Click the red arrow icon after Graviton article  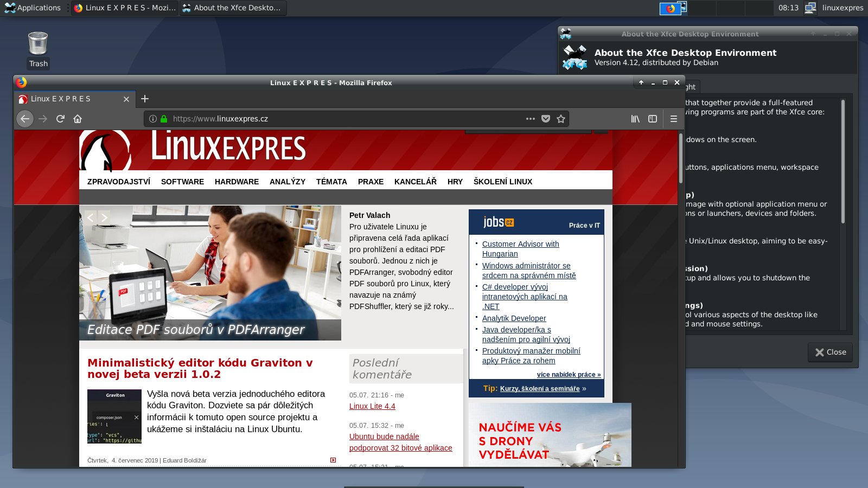click(333, 460)
